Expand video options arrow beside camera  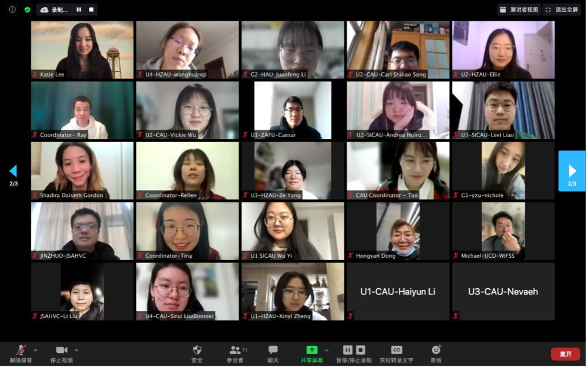[x=76, y=350]
